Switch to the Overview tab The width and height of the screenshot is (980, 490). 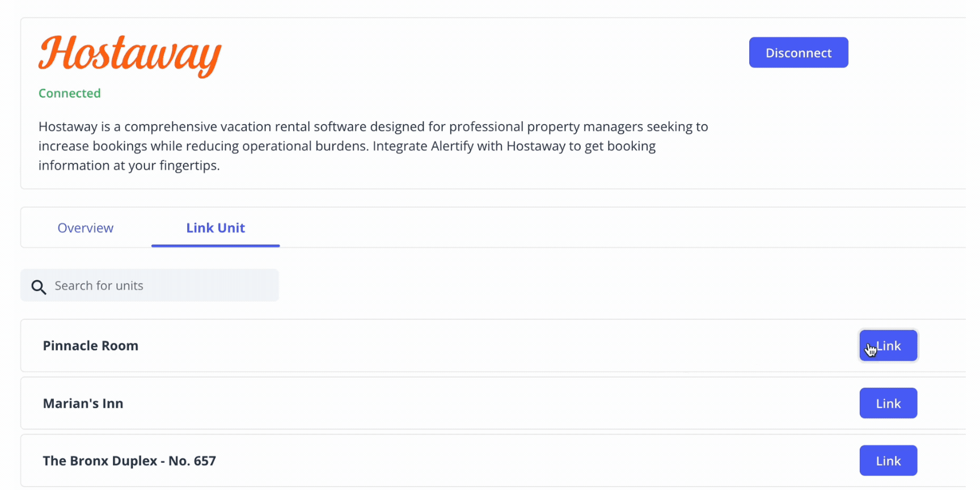(85, 228)
